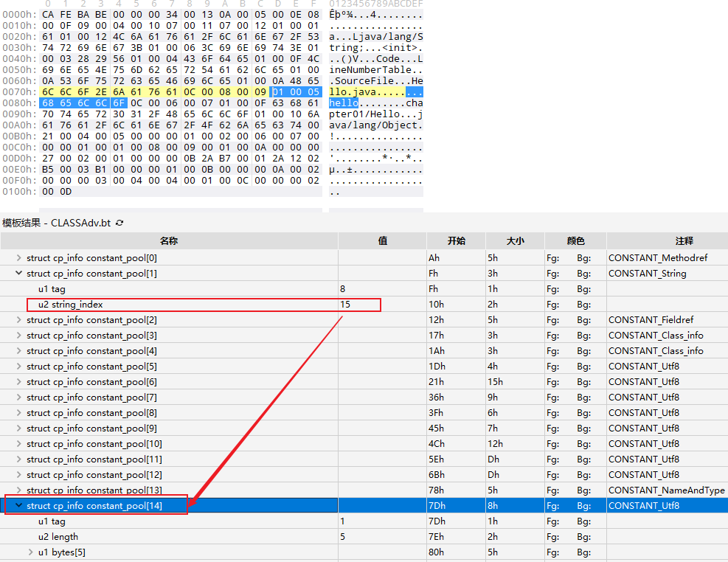Collapse the constant_pool[1] struct node

click(x=19, y=274)
